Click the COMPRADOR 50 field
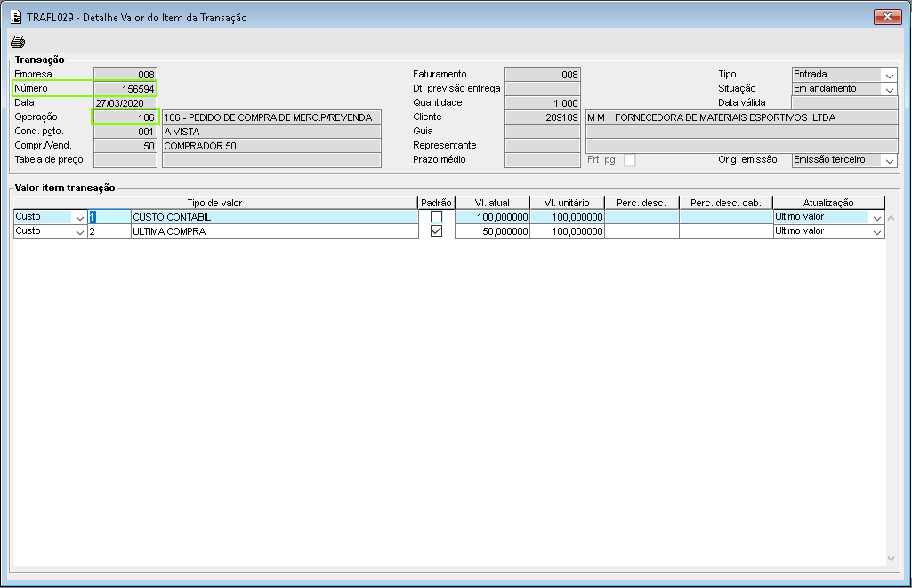This screenshot has height=588, width=912. tap(271, 146)
